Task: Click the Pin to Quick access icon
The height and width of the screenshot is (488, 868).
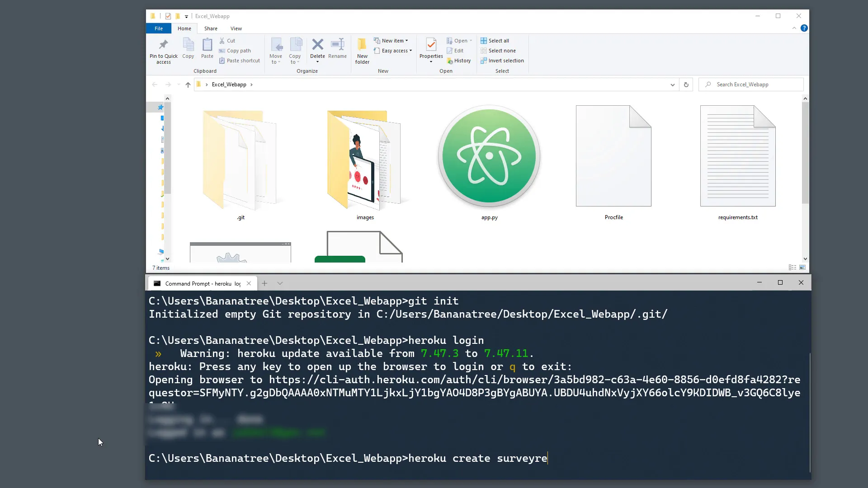Action: 163,50
